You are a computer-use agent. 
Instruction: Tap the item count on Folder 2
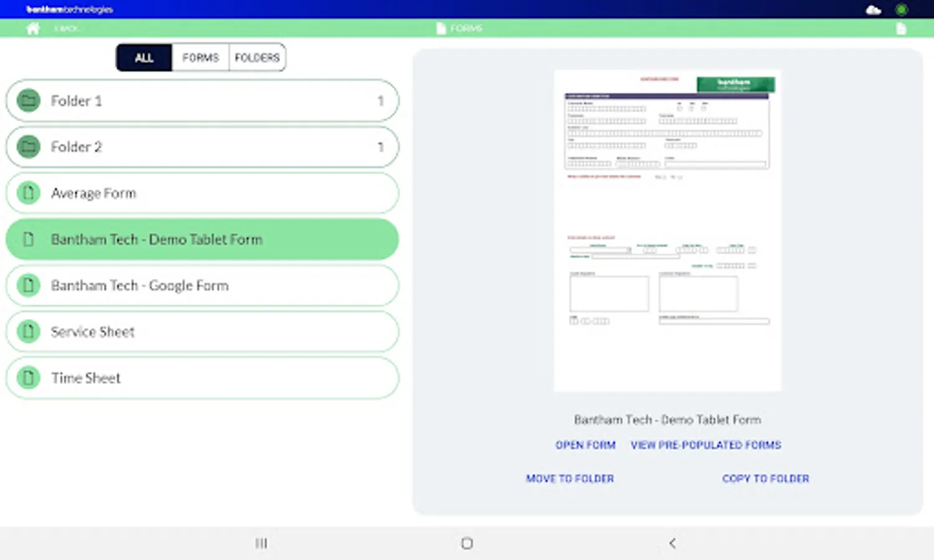click(x=380, y=147)
